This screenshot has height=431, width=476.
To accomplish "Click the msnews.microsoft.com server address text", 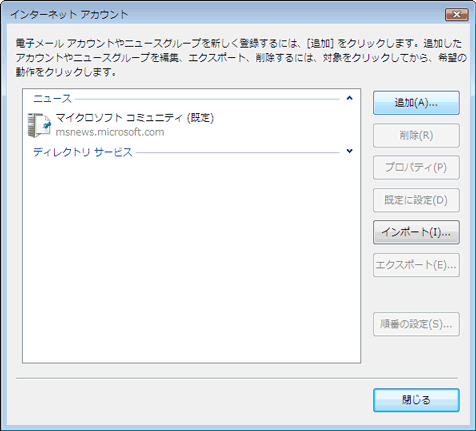I will click(110, 132).
